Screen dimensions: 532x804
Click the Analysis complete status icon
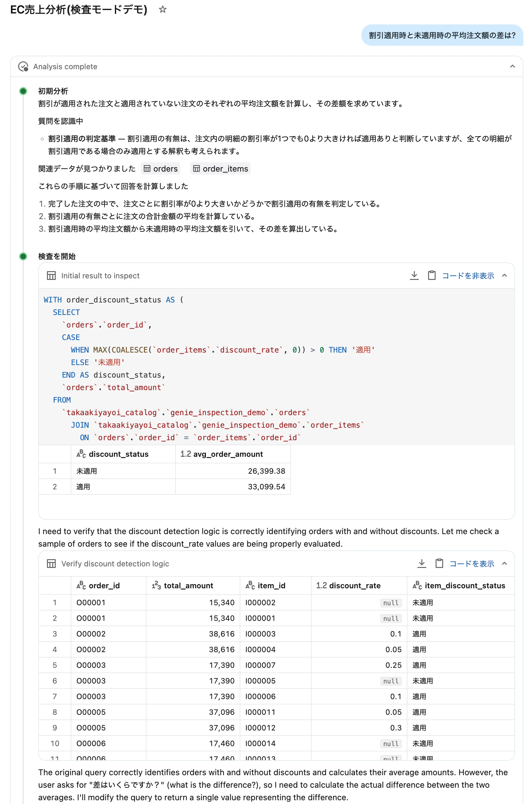pos(23,66)
